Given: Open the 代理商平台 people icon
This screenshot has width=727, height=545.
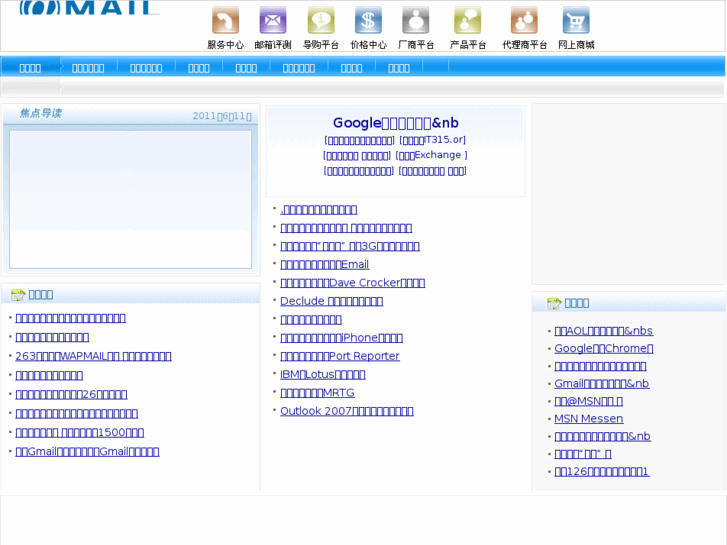Looking at the screenshot, I should click(524, 20).
